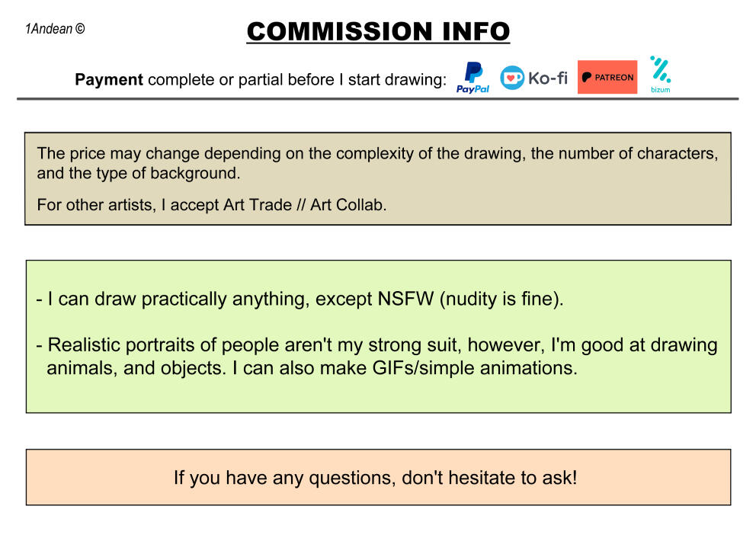This screenshot has height=535, width=756.
Task: Click the horizontal divider line below payment
Action: [x=377, y=99]
